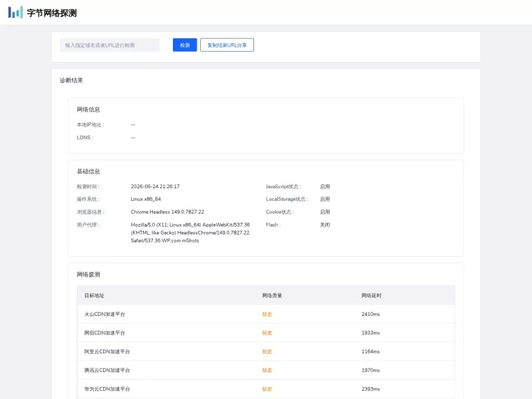Click the 本地IP地址 label
This screenshot has height=399, width=532.
pyautogui.click(x=90, y=125)
